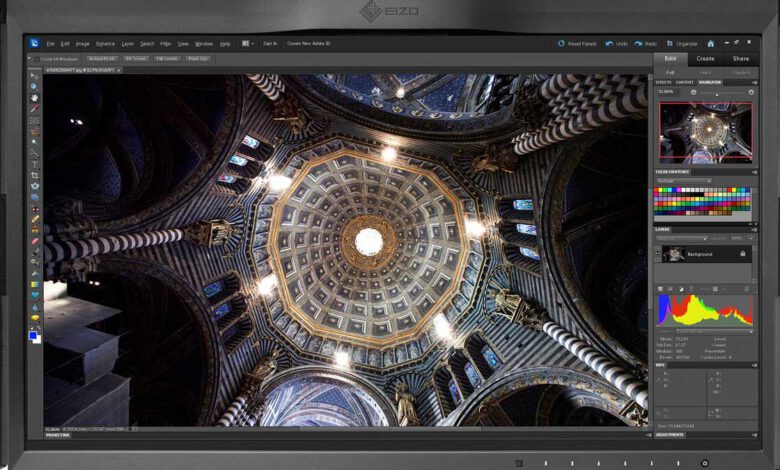780x470 pixels.
Task: Open the color swatches Default dropdown
Action: tap(683, 181)
